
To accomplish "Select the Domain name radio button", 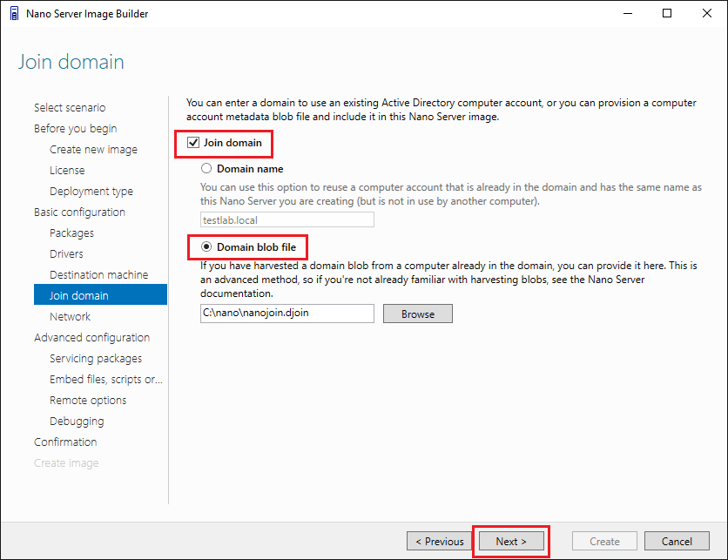I will 206,169.
